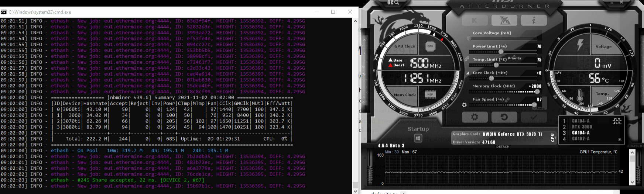This screenshot has width=644, height=194.
Task: Click the Memory Clock value +2000
Action: 535,86
